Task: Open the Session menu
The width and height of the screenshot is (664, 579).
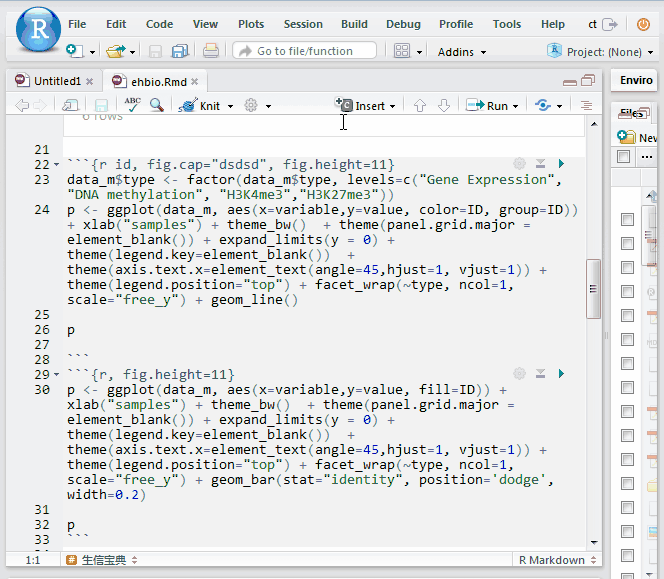Action: point(303,24)
